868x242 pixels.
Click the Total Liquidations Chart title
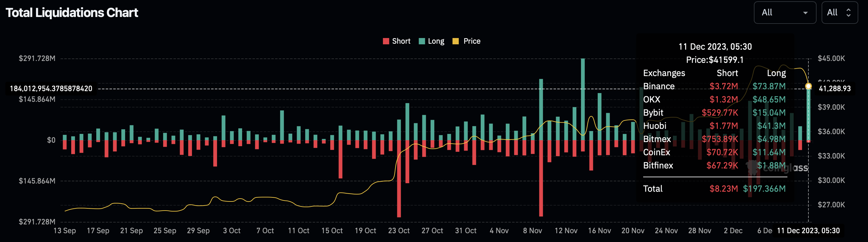point(72,13)
